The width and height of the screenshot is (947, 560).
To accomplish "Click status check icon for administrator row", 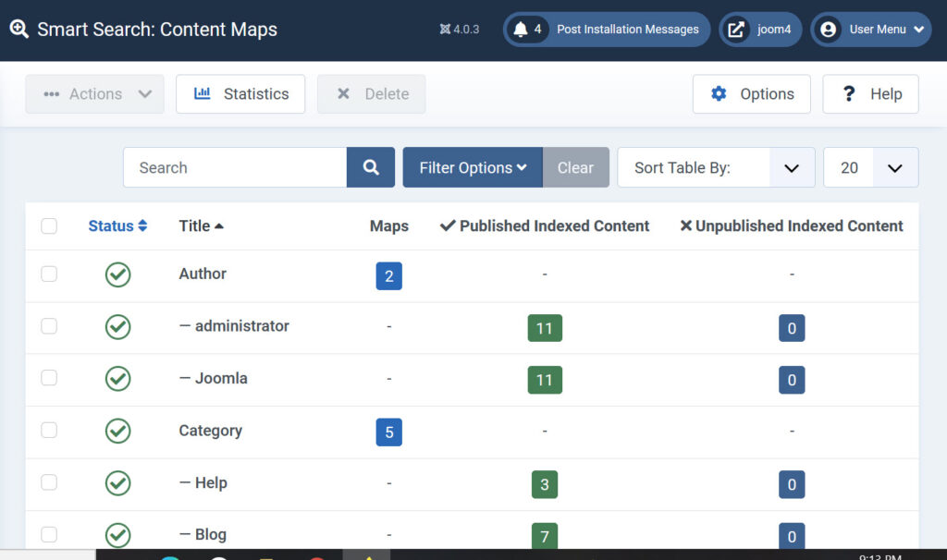I will (117, 326).
